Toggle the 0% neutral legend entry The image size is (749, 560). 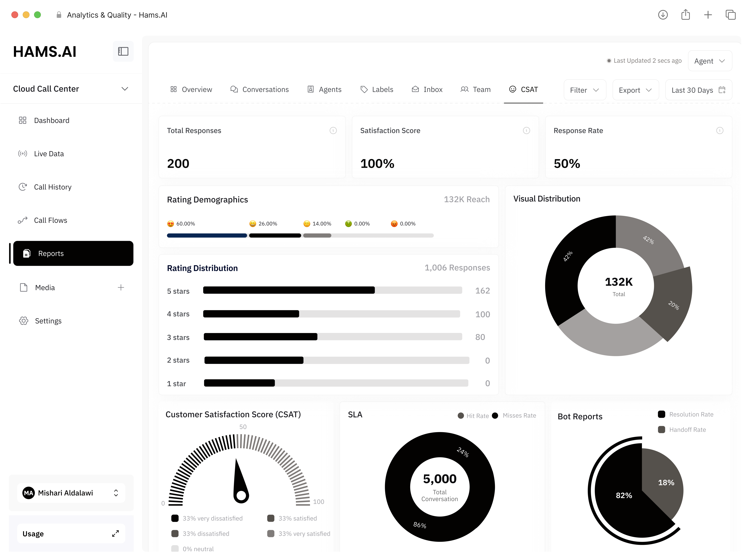tap(192, 549)
